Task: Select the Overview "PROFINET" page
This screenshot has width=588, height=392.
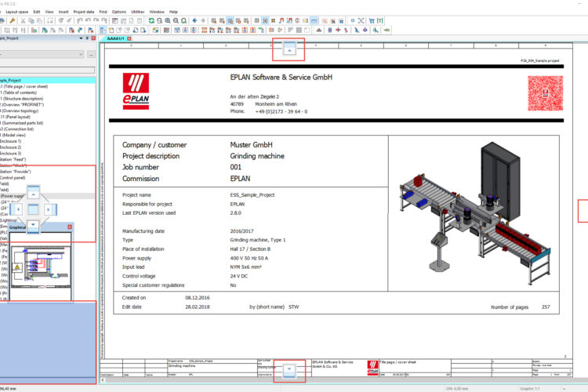Action: (x=22, y=104)
